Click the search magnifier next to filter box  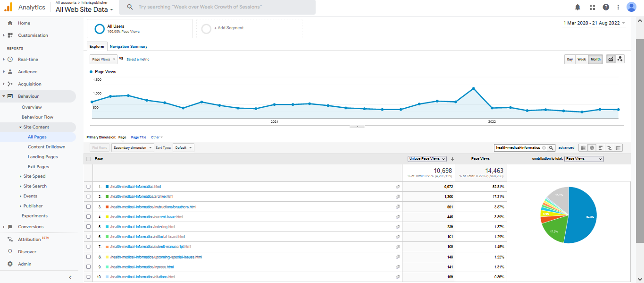coord(551,148)
